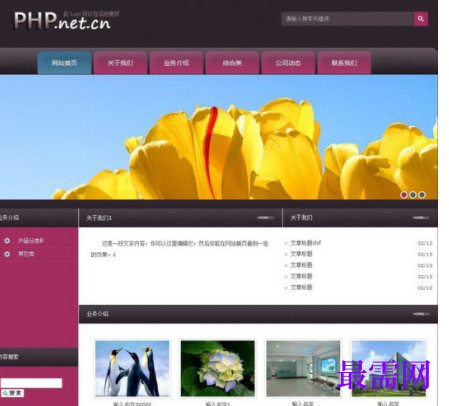Open the article 文章标题dsf
This screenshot has width=449, height=406.
[306, 243]
